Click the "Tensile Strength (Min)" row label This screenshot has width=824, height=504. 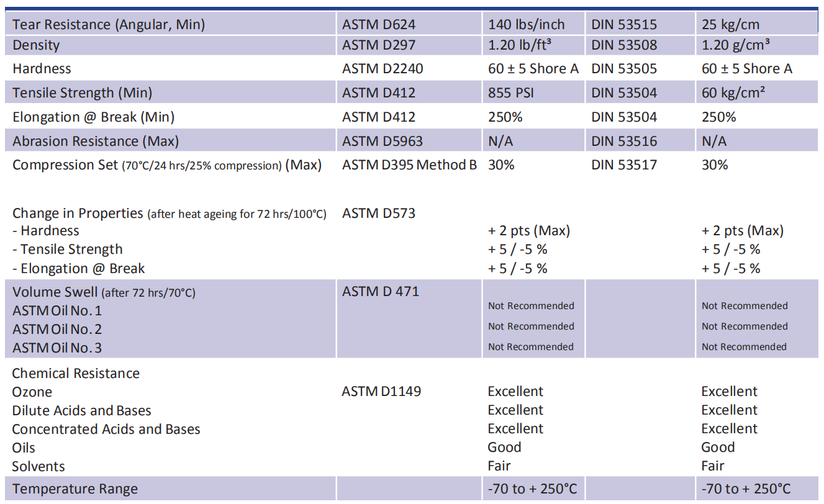pos(82,92)
